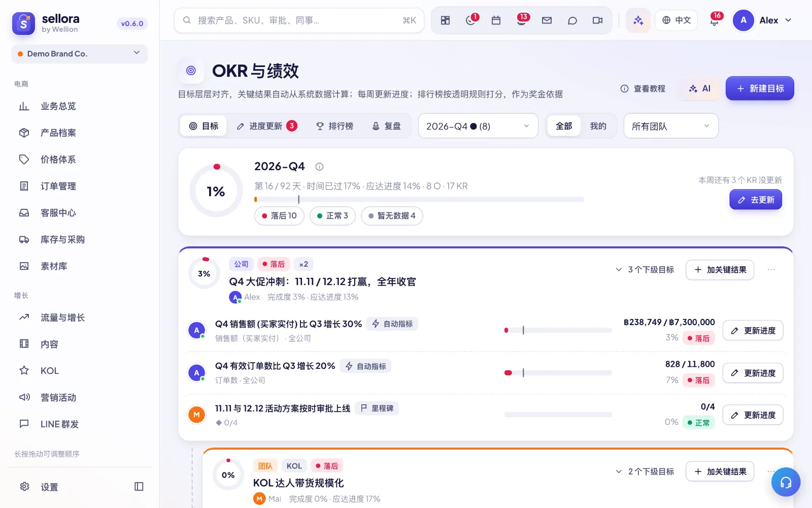Click the AI sparkle icon in top bar
Image resolution: width=812 pixels, height=508 pixels.
(638, 20)
